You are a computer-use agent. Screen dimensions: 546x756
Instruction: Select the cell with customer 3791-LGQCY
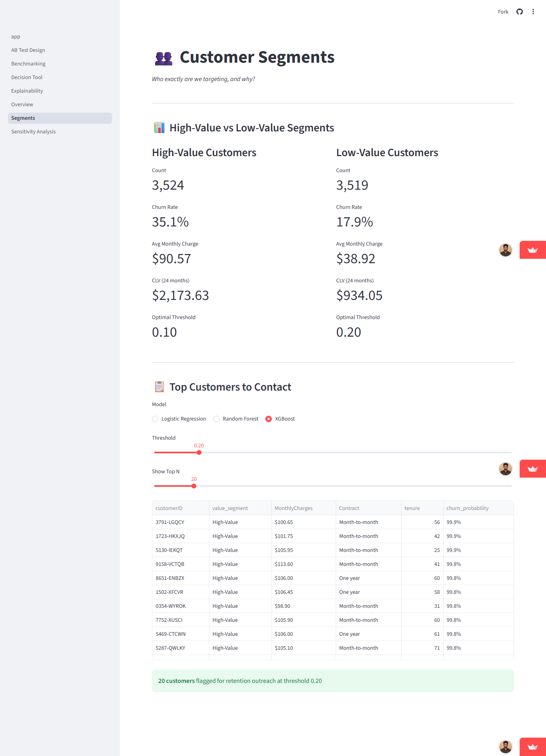[x=181, y=522]
